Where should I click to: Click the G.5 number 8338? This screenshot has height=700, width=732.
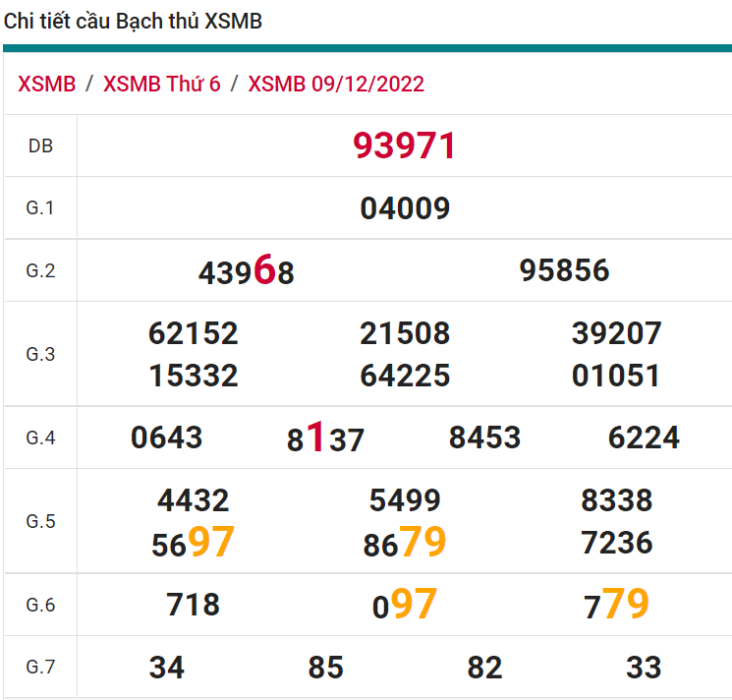(x=616, y=500)
